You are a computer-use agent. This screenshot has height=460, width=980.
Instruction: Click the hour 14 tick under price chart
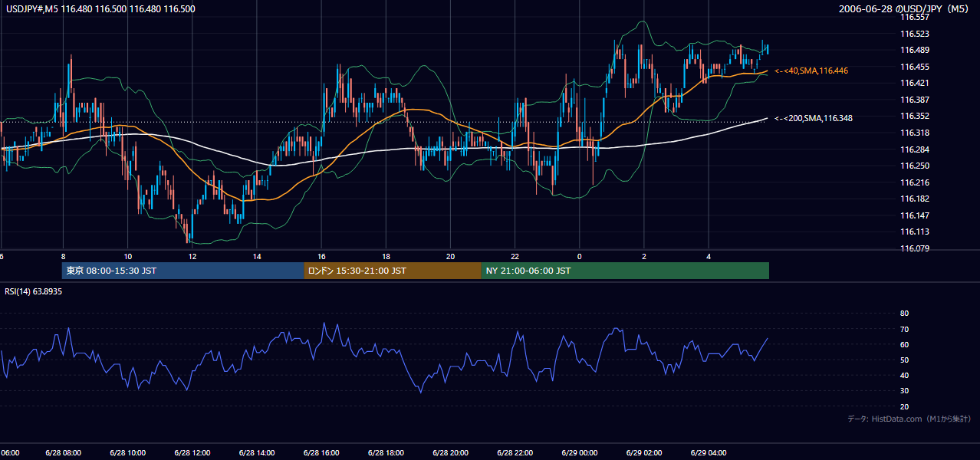(257, 256)
